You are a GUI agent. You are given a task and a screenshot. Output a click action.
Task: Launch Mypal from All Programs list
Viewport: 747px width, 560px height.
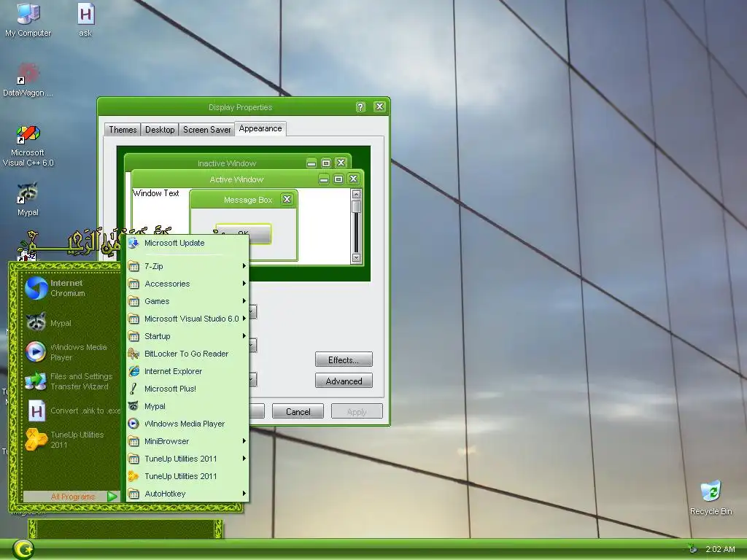click(x=187, y=406)
